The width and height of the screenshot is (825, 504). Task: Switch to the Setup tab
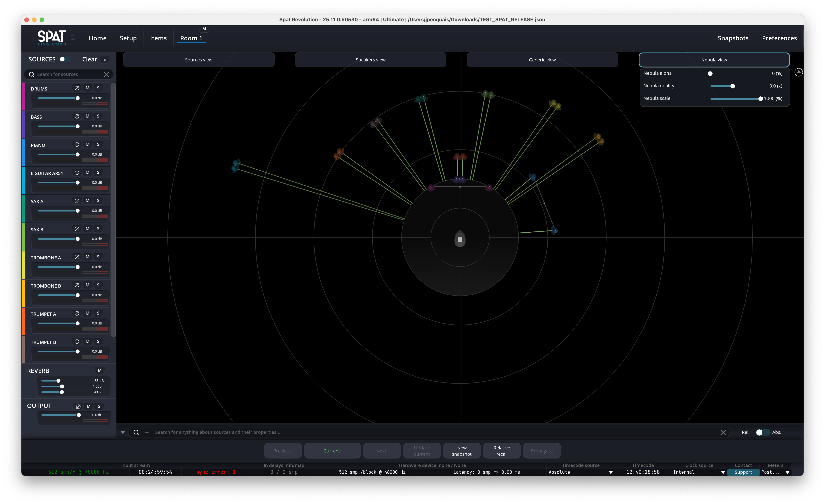point(128,38)
